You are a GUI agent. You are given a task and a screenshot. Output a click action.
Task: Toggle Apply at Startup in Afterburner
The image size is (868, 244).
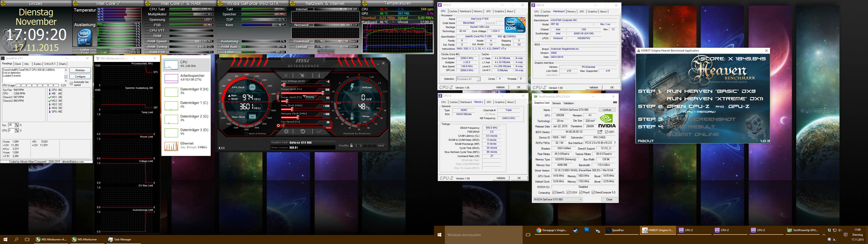(246, 134)
